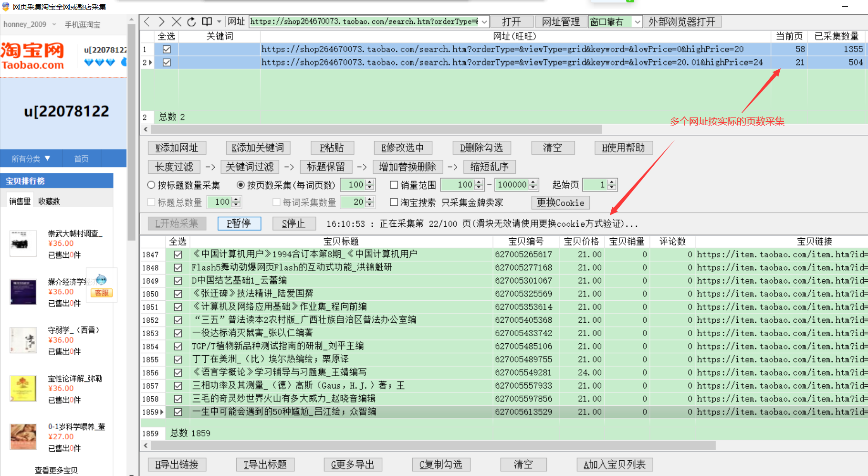Expand the URL address dropdown
This screenshot has height=476, width=868.
pos(484,22)
